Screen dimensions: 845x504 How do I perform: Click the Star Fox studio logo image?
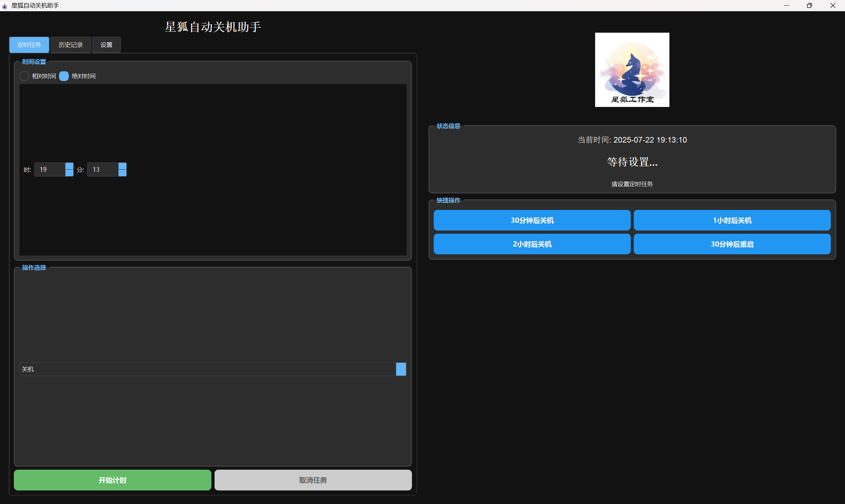coord(632,70)
